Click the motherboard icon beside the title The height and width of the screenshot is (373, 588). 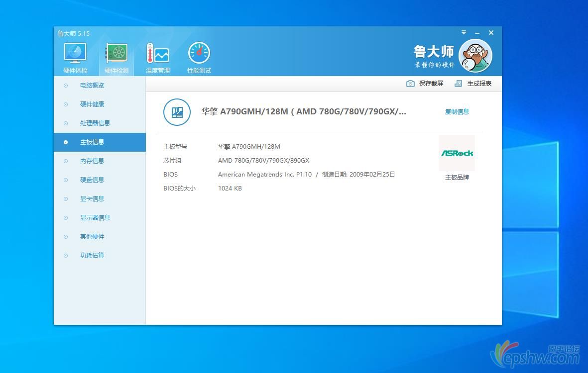pos(177,112)
